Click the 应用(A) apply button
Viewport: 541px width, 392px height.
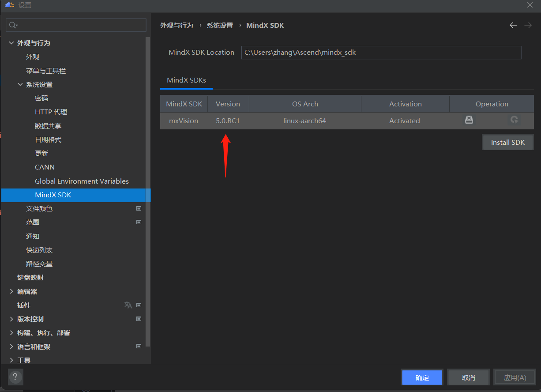[515, 377]
